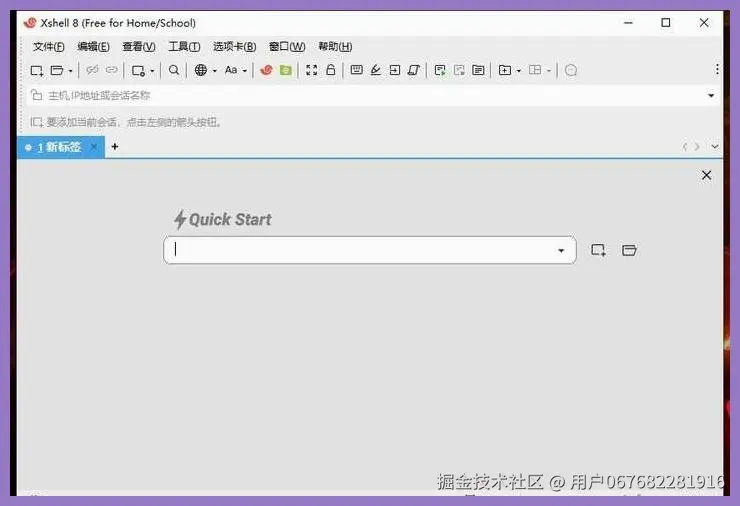The image size is (740, 506).
Task: Click the add-session arrow icon in hint bar
Action: [36, 122]
